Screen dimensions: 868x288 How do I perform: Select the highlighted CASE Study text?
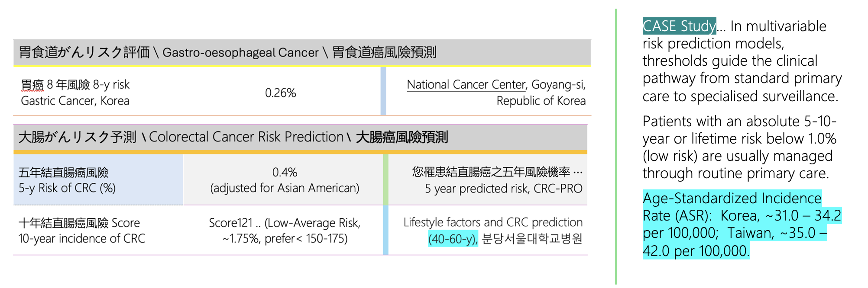679,26
